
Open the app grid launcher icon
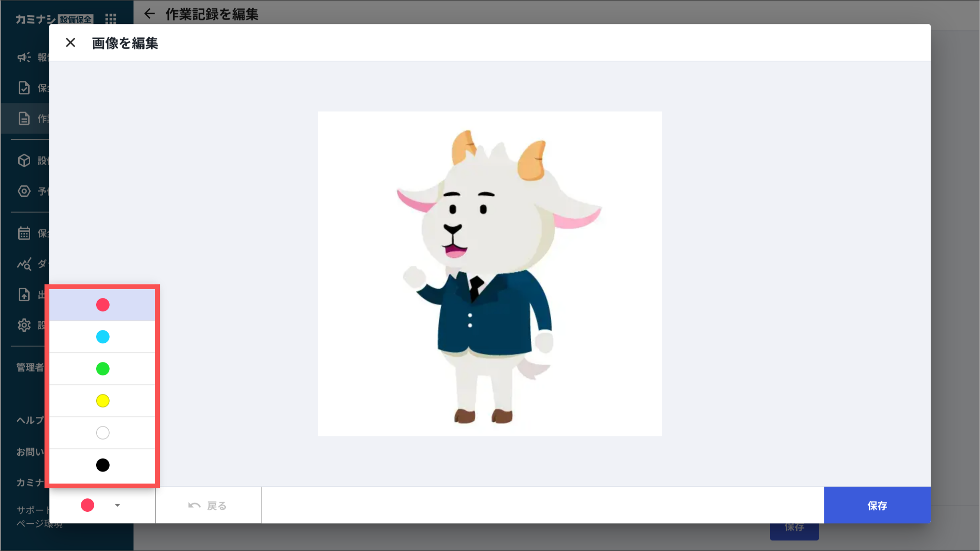pos(111,19)
